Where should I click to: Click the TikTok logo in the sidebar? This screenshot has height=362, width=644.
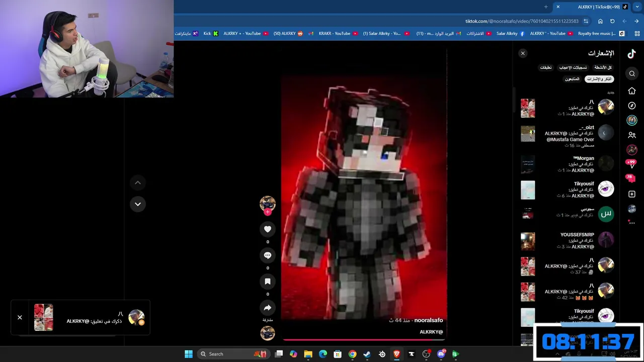631,53
